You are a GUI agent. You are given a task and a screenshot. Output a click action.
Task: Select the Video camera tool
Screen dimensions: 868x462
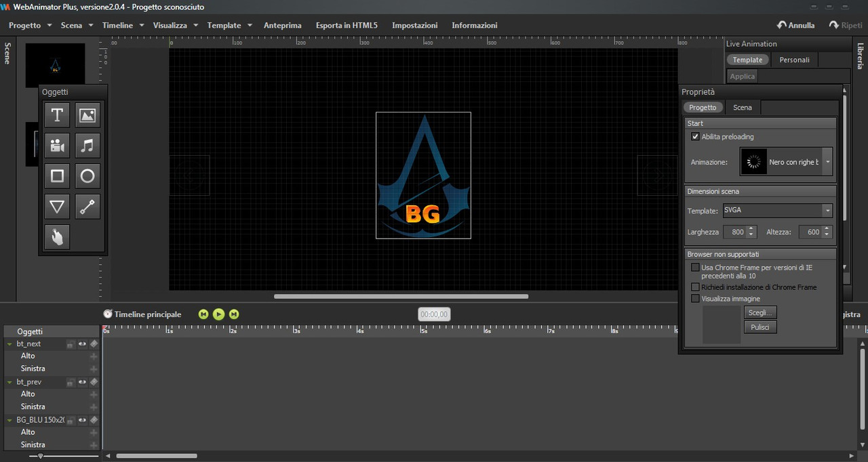pyautogui.click(x=57, y=146)
